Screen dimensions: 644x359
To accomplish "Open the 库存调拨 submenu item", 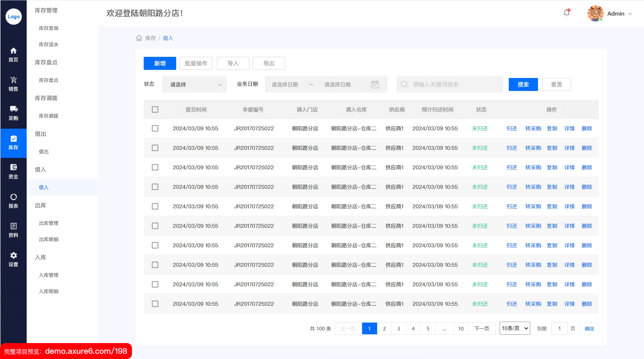I will 49,116.
